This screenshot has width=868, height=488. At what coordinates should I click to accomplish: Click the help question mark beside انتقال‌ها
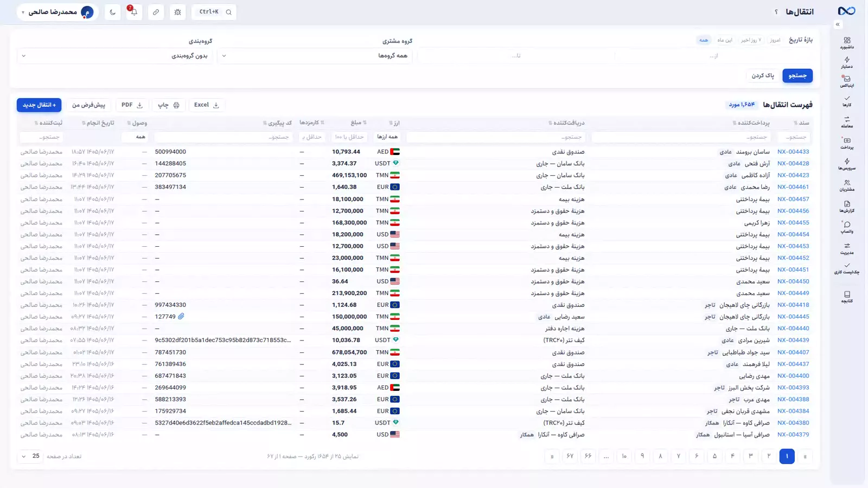tap(776, 12)
